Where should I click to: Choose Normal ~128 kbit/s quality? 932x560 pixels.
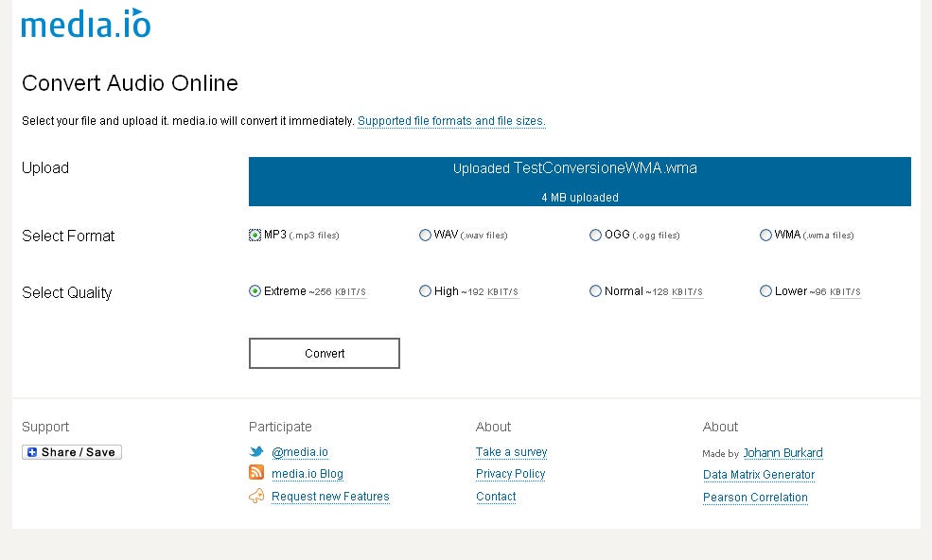[595, 291]
